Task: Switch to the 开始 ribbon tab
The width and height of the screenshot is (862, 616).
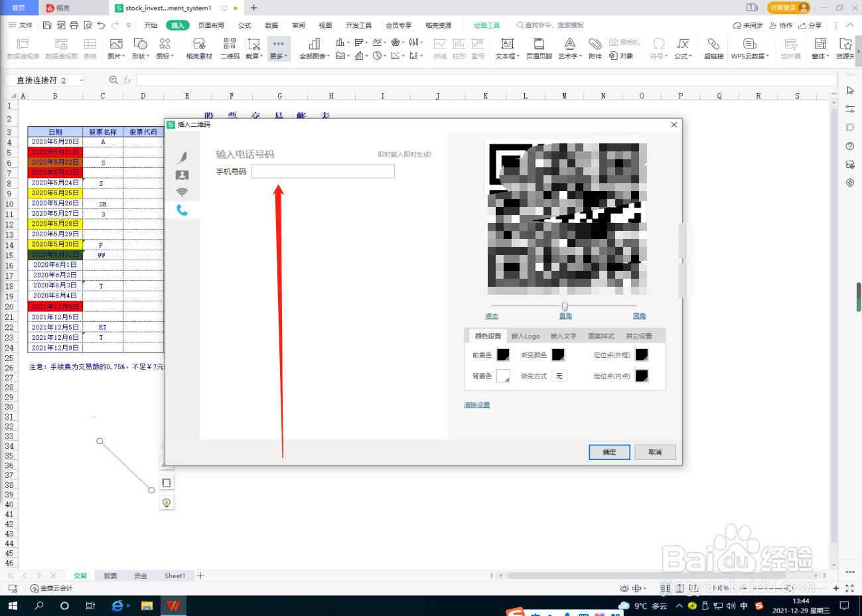Action: point(151,25)
